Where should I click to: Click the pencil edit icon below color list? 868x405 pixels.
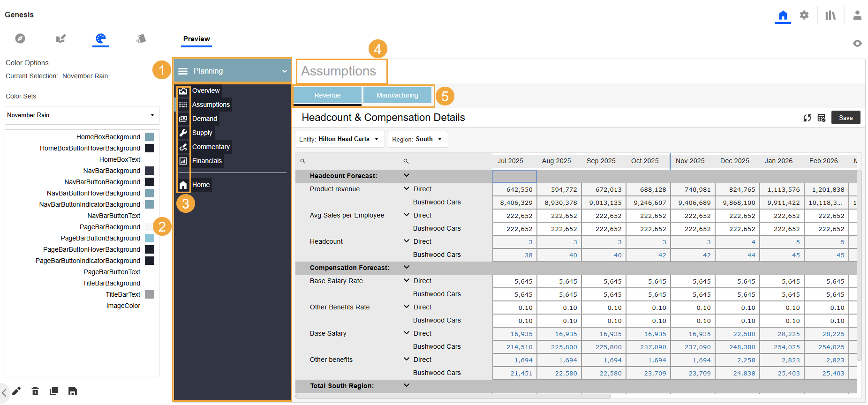coord(16,391)
